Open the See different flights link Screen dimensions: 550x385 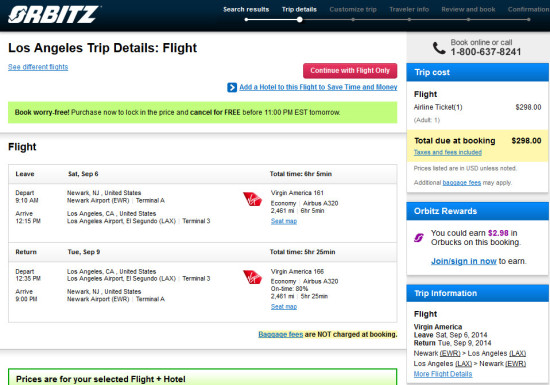coord(38,67)
